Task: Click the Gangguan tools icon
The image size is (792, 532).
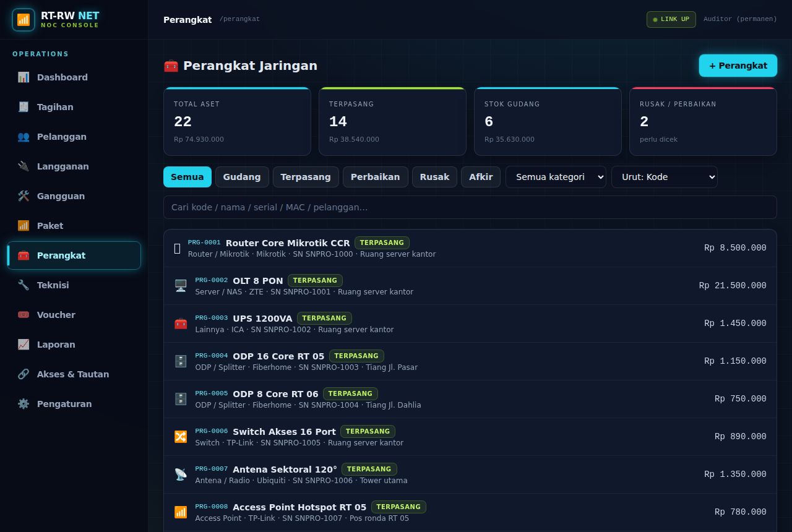Action: (x=24, y=196)
